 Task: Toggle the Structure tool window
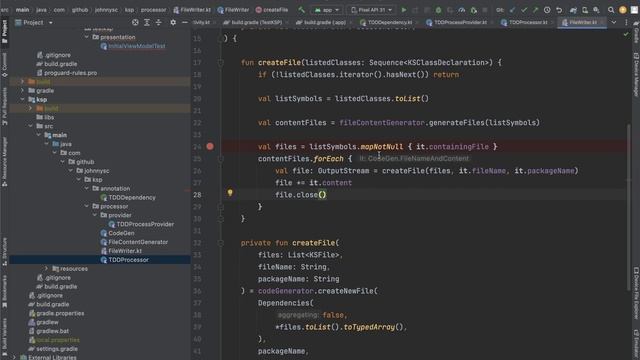pyautogui.click(x=4, y=251)
